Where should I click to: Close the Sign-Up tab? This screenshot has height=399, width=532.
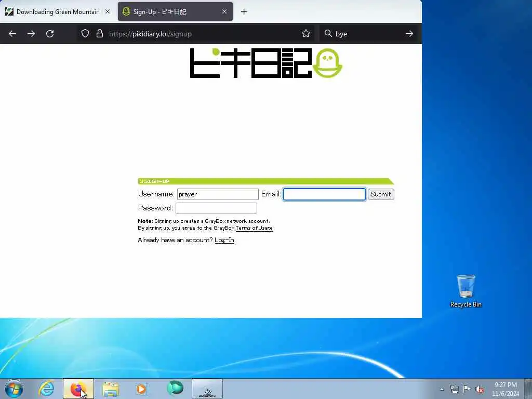[224, 11]
